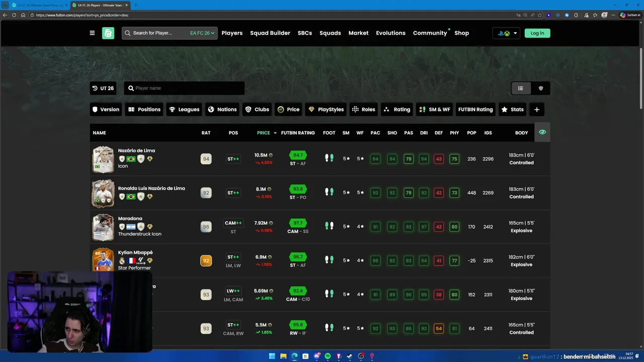The height and width of the screenshot is (362, 644).
Task: Open the Stats filter
Action: pos(513,109)
